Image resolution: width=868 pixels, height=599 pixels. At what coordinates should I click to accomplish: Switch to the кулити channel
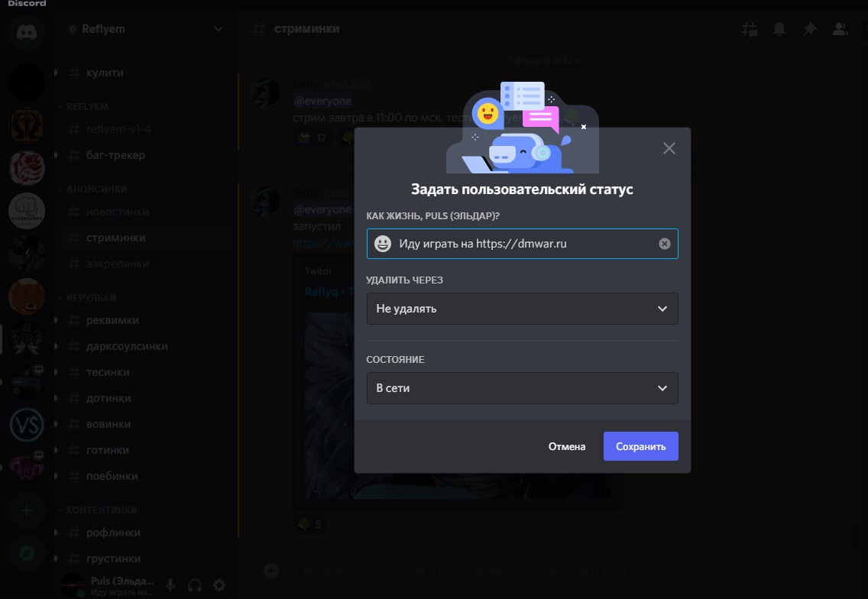coord(146,73)
